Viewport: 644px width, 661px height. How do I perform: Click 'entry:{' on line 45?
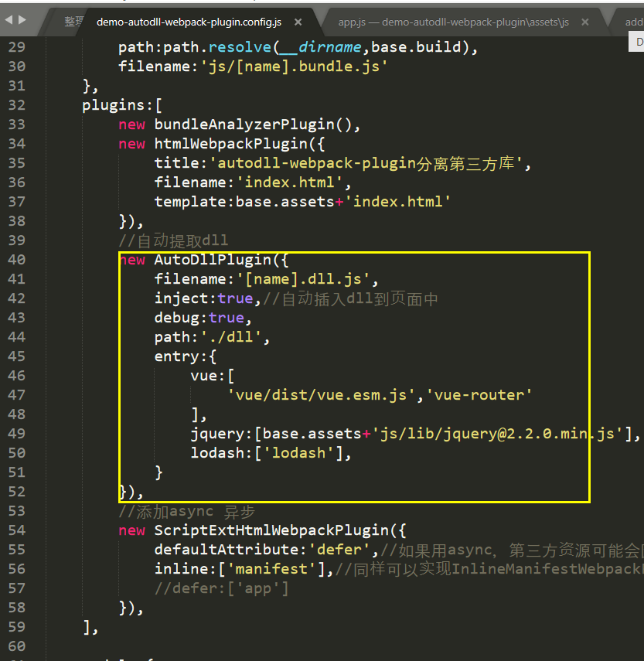186,356
